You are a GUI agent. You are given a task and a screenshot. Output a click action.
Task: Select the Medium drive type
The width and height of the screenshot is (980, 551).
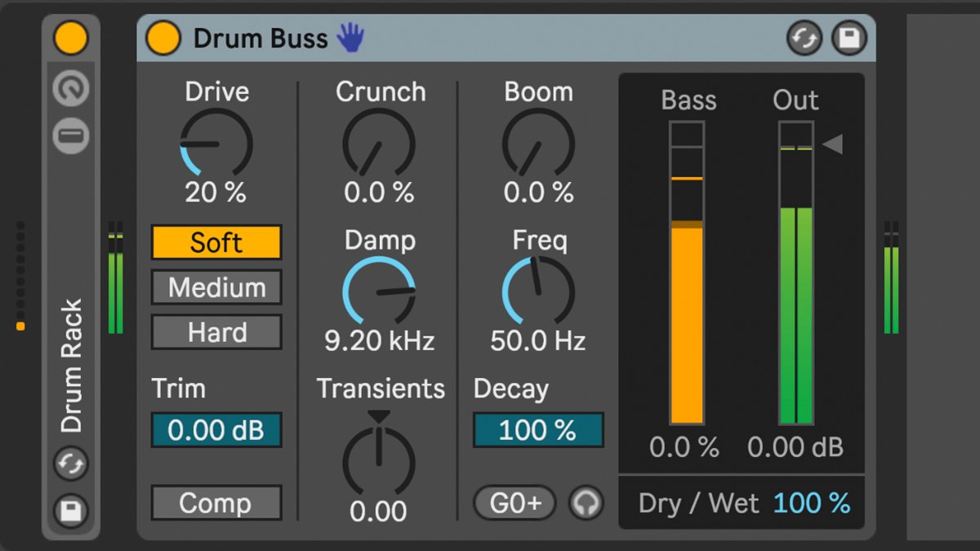[x=216, y=287]
